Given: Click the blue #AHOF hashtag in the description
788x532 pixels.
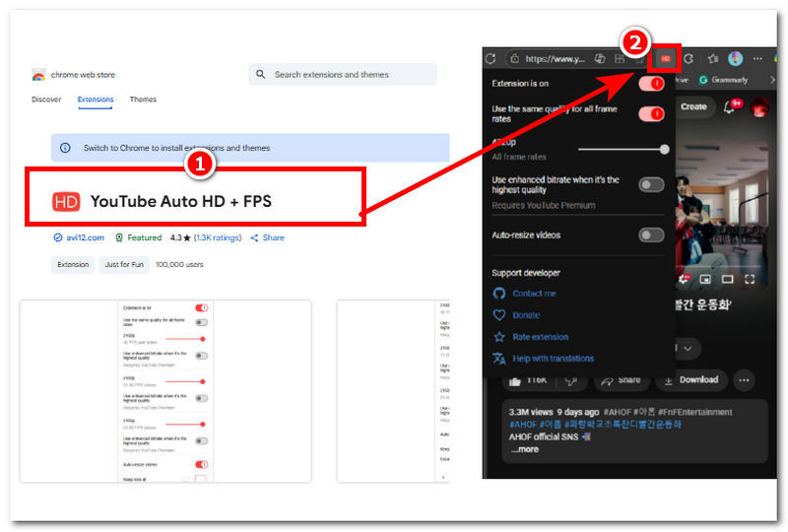Looking at the screenshot, I should 523,425.
